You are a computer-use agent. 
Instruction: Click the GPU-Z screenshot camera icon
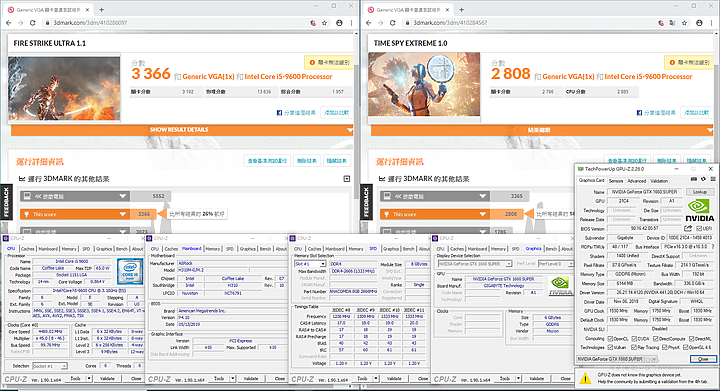pos(694,179)
